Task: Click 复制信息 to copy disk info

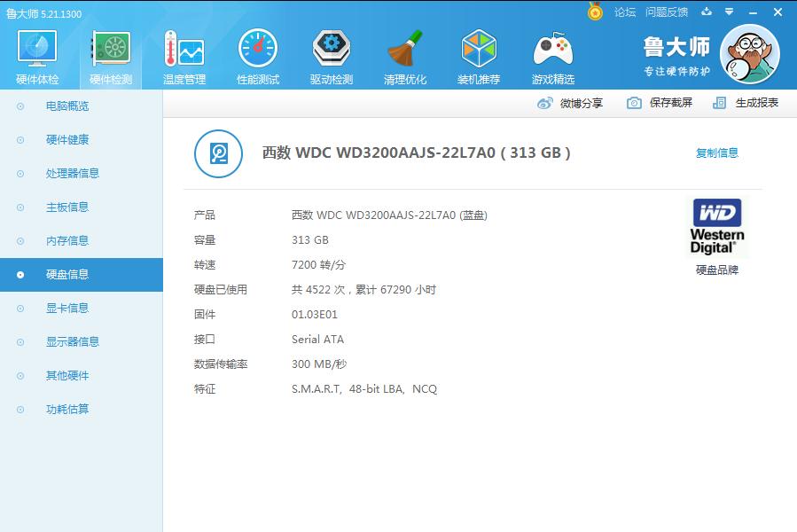Action: [x=720, y=153]
